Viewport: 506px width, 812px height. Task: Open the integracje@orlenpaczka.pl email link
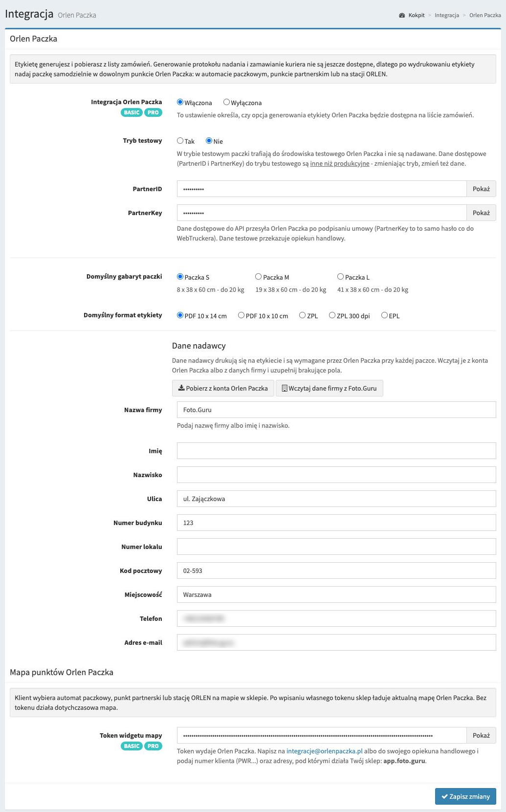pyautogui.click(x=325, y=751)
